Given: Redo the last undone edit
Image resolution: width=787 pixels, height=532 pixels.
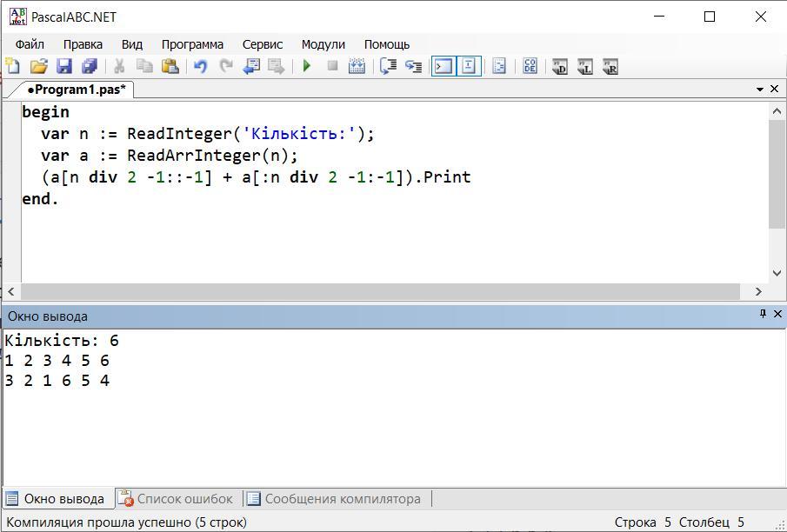Looking at the screenshot, I should 226,66.
